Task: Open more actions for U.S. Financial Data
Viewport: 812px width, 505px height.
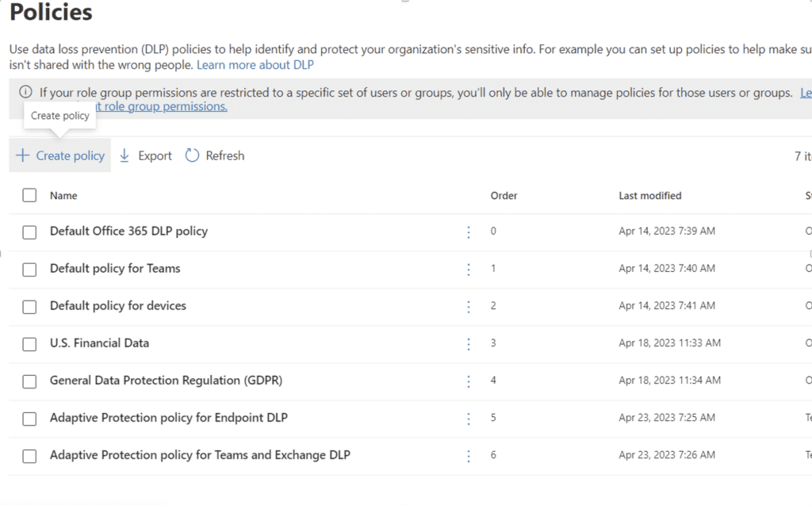Action: point(469,344)
